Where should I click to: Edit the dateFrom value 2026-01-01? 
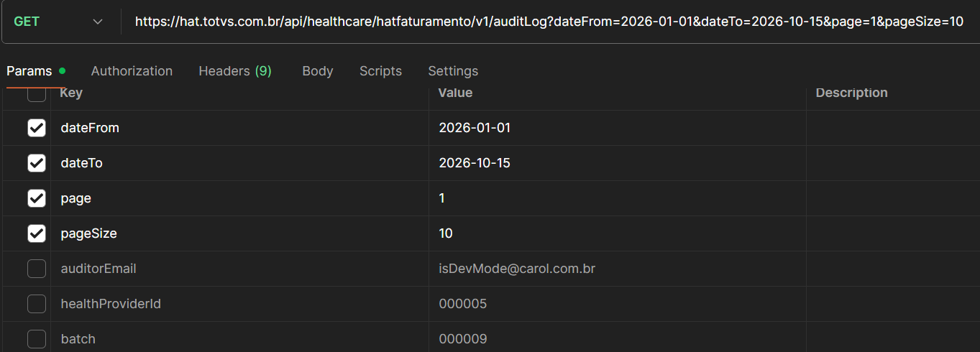pyautogui.click(x=475, y=128)
